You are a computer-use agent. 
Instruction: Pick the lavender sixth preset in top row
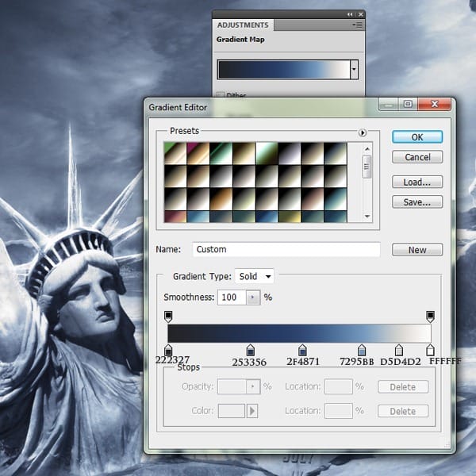(x=290, y=153)
